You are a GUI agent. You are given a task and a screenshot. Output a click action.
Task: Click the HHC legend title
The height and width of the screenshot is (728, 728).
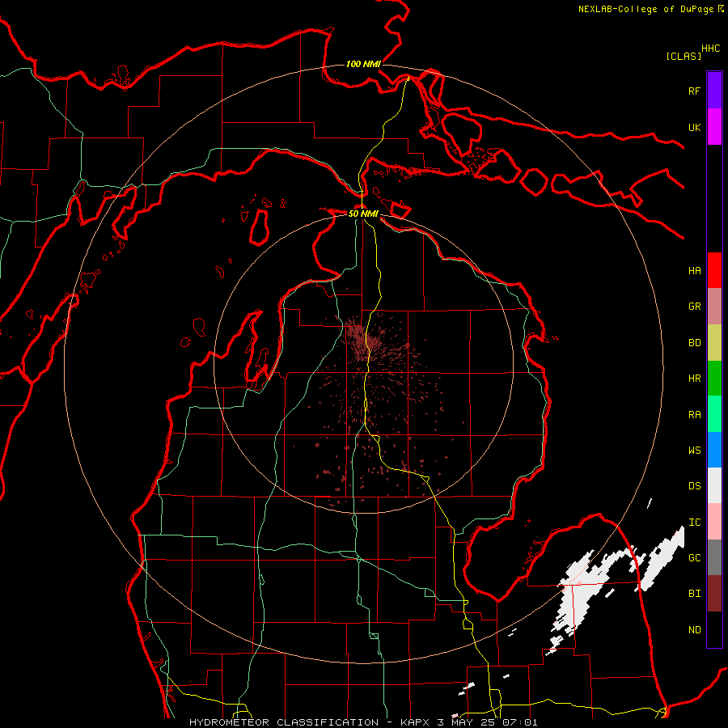[710, 49]
